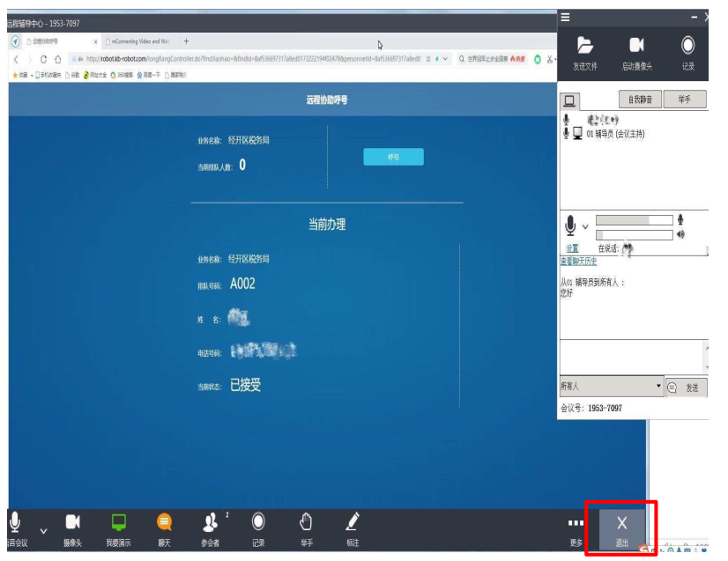Image resolution: width=728 pixels, height=561 pixels.
Task: Click queue number A002
Action: point(242,284)
